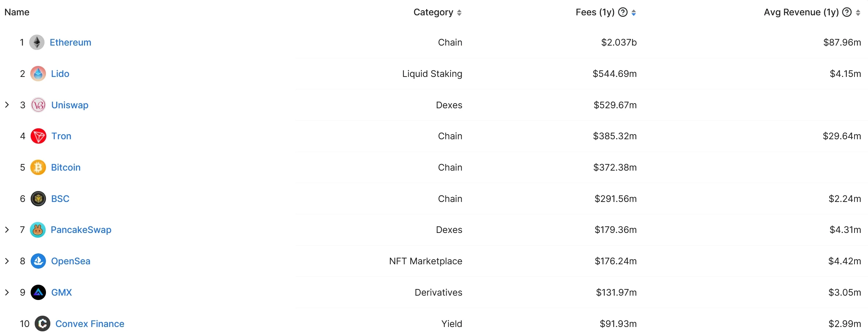Expand the PancakeSwap row chevron
Image resolution: width=868 pixels, height=335 pixels.
point(7,230)
